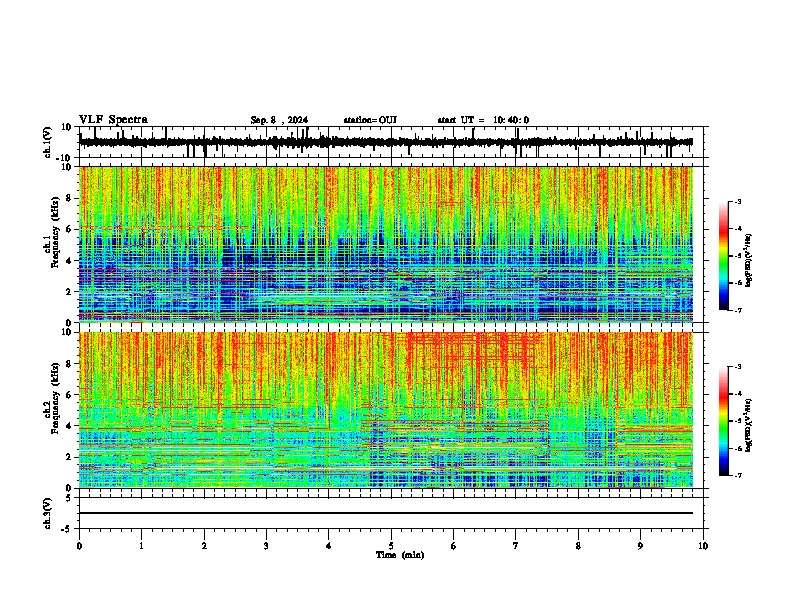Image resolution: width=792 pixels, height=612 pixels.
Task: Click the ch.2 "Frequency (kHz)" axis label
Action: [55, 397]
